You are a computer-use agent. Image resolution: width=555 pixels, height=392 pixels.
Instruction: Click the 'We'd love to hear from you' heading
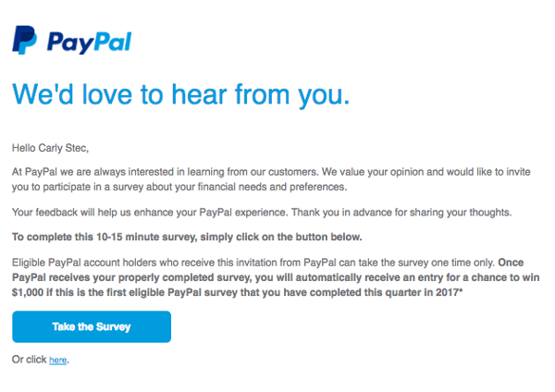tap(181, 95)
